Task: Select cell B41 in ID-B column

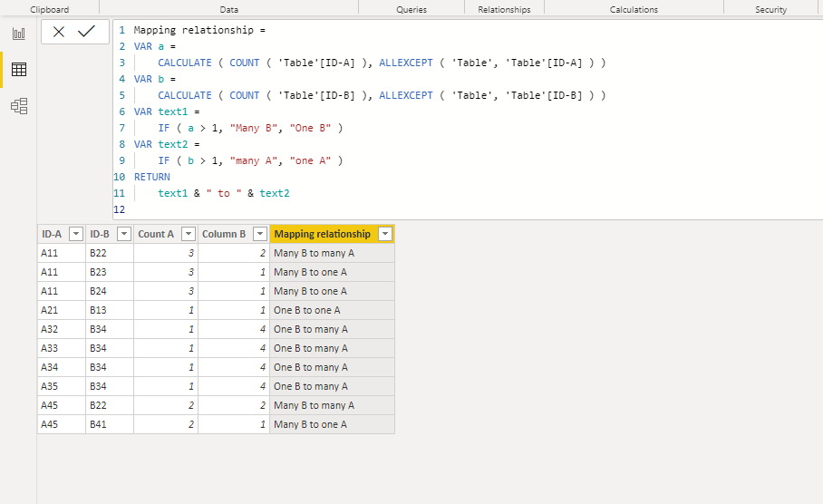Action: [x=110, y=424]
